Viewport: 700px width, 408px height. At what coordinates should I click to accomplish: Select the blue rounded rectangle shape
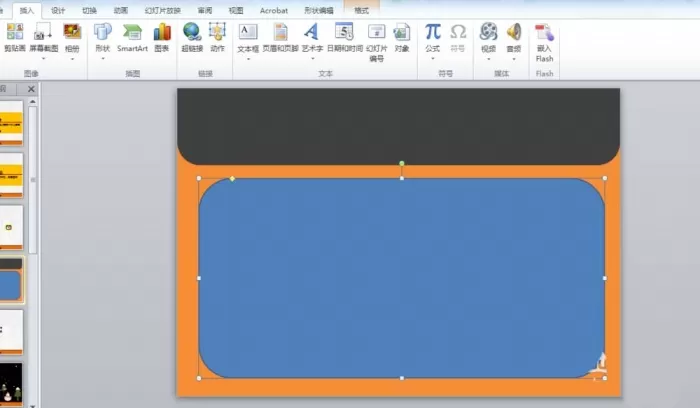(402, 278)
